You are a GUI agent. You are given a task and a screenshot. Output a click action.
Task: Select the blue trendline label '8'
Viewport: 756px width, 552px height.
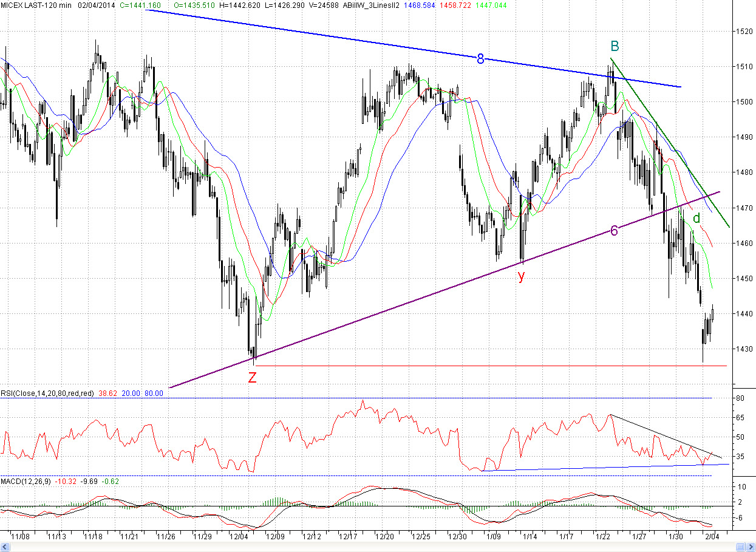click(480, 59)
